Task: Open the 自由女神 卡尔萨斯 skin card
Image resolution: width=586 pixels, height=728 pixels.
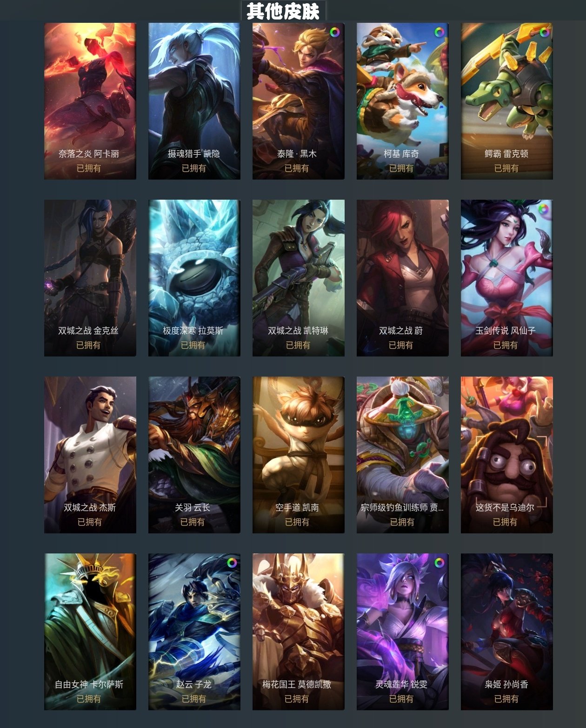Action: [90, 632]
